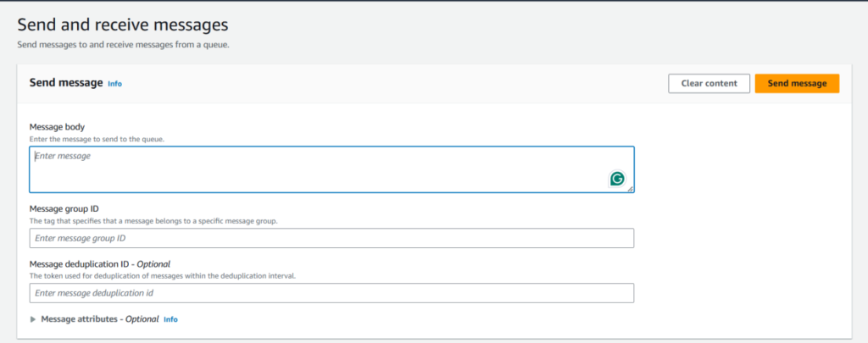Select the Enter message deduplication id field
The image size is (868, 343).
point(331,293)
